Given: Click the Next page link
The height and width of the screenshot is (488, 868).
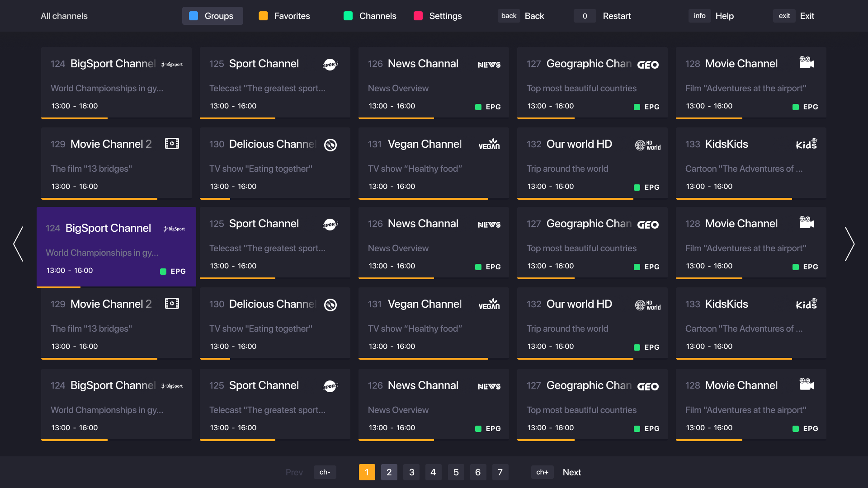Looking at the screenshot, I should [x=571, y=472].
